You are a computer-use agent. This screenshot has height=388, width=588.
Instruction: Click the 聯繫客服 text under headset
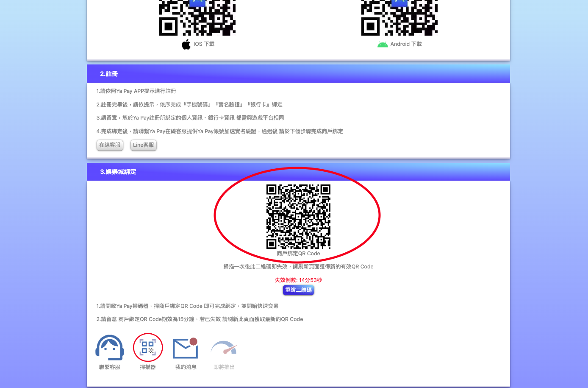(x=110, y=367)
